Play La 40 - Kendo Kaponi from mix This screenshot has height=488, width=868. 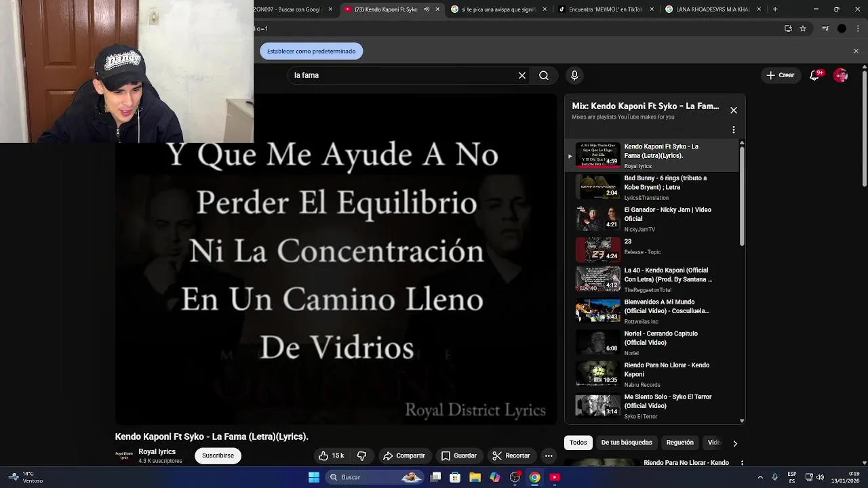click(651, 279)
